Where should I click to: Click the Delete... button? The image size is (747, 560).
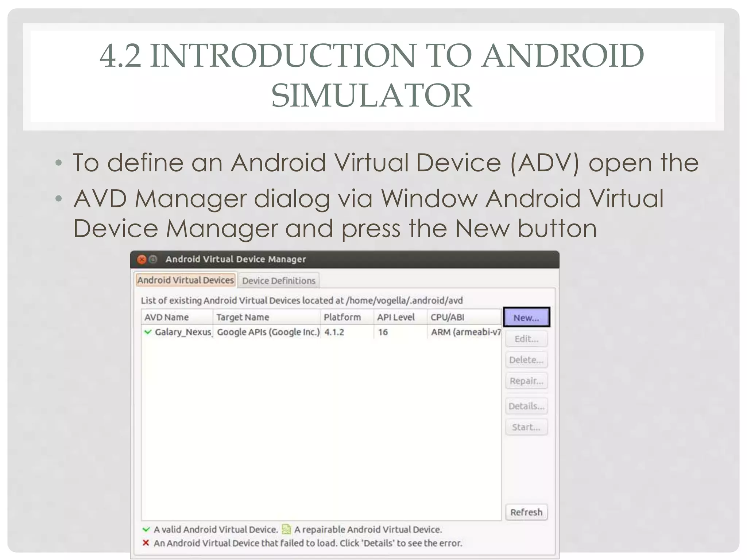point(526,360)
